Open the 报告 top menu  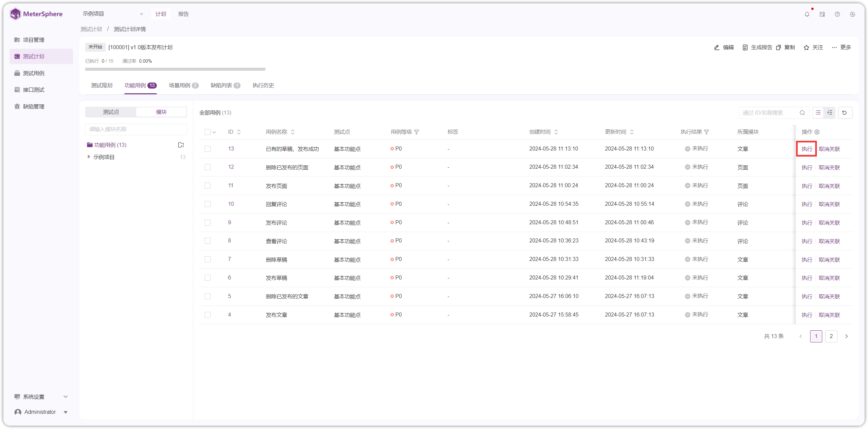click(x=183, y=14)
